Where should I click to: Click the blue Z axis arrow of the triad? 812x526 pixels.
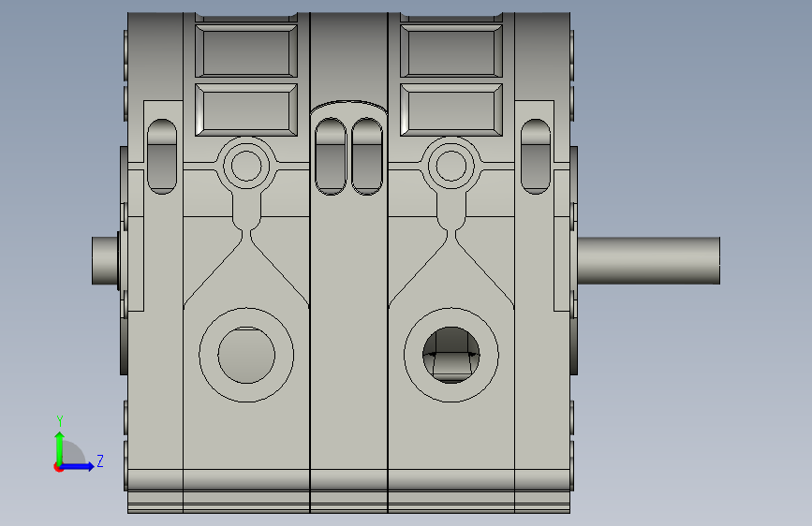click(x=78, y=466)
